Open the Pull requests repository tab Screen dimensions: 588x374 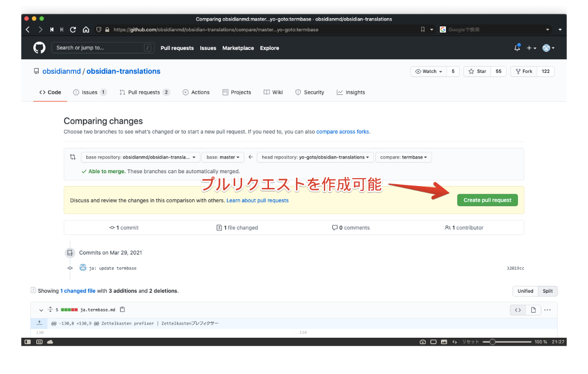(145, 92)
